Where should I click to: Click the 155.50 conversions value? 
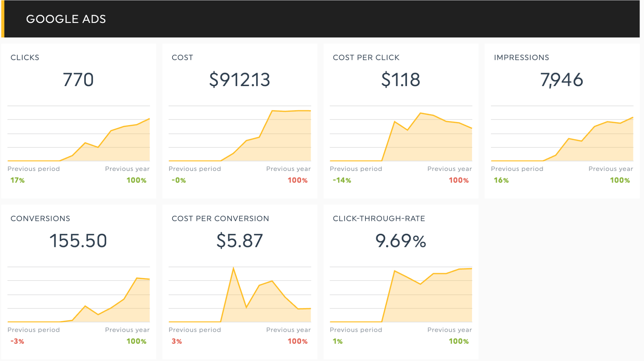[78, 241]
